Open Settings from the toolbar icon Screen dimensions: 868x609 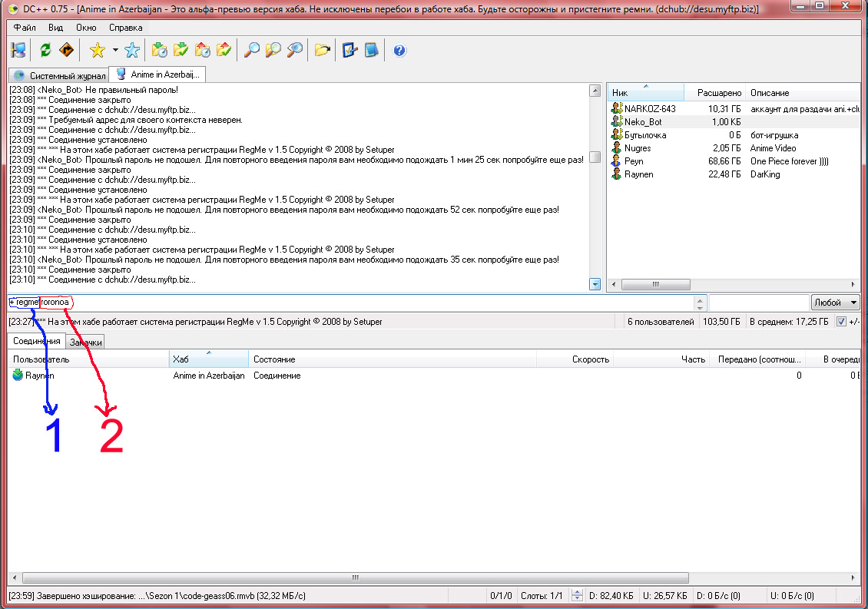(350, 51)
